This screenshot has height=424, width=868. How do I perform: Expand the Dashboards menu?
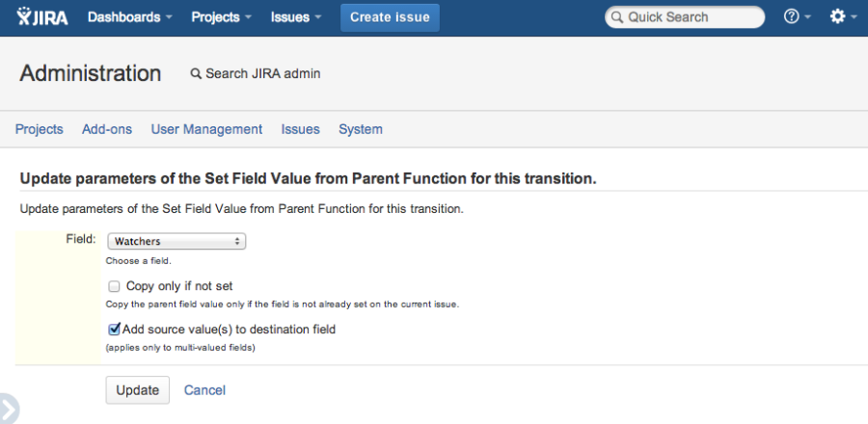(129, 17)
